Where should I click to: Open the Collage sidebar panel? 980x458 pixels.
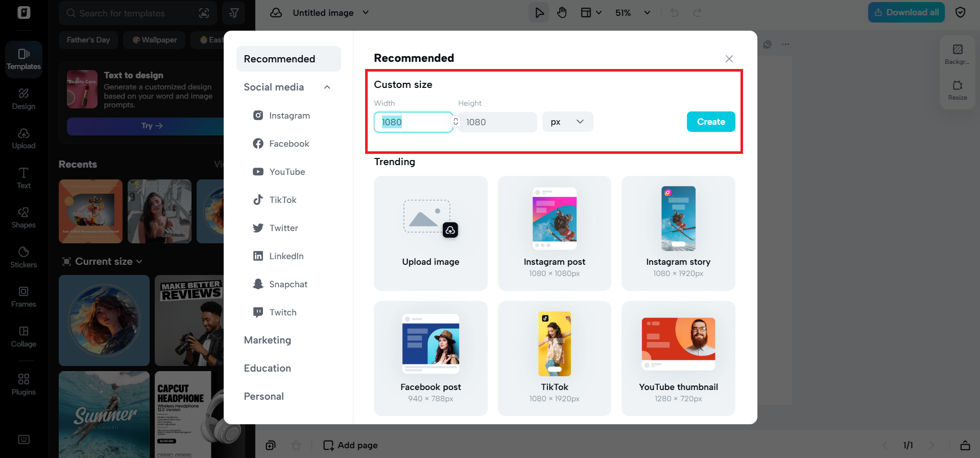click(x=23, y=337)
